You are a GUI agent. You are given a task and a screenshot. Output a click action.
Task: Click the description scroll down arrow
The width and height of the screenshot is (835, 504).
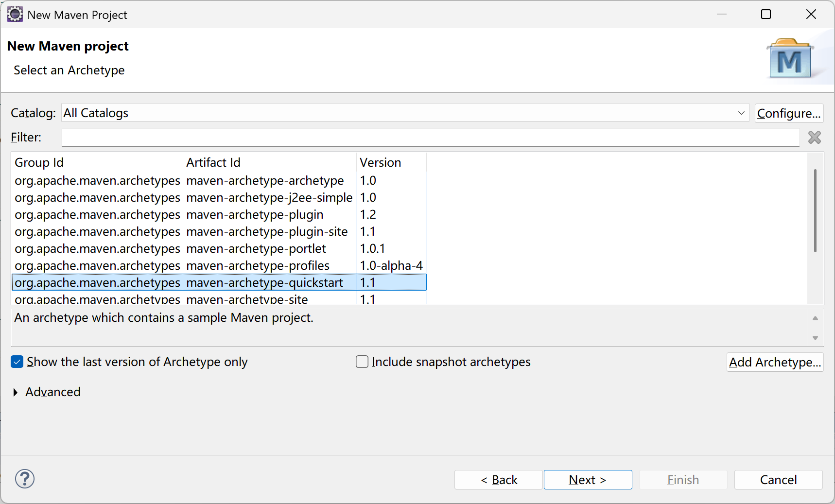point(815,338)
